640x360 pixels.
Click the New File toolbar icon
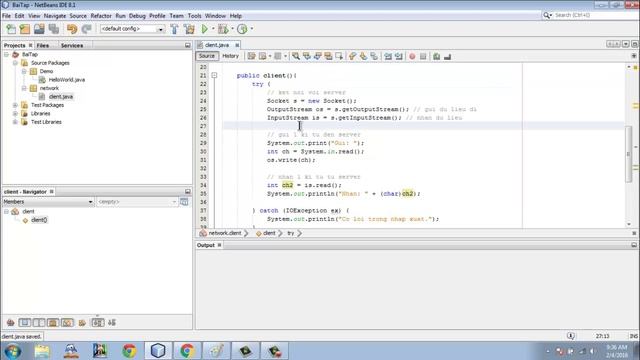point(11,29)
